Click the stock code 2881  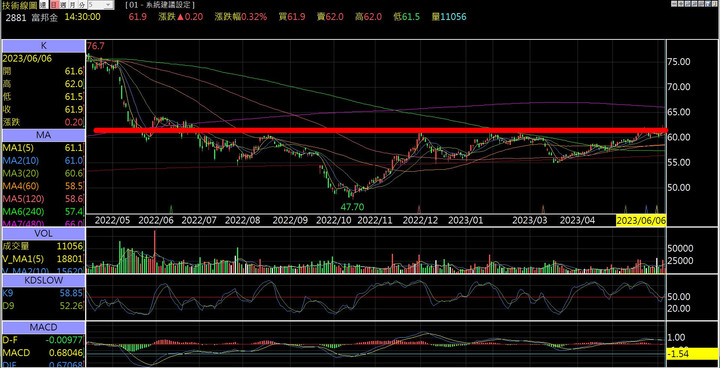16,17
